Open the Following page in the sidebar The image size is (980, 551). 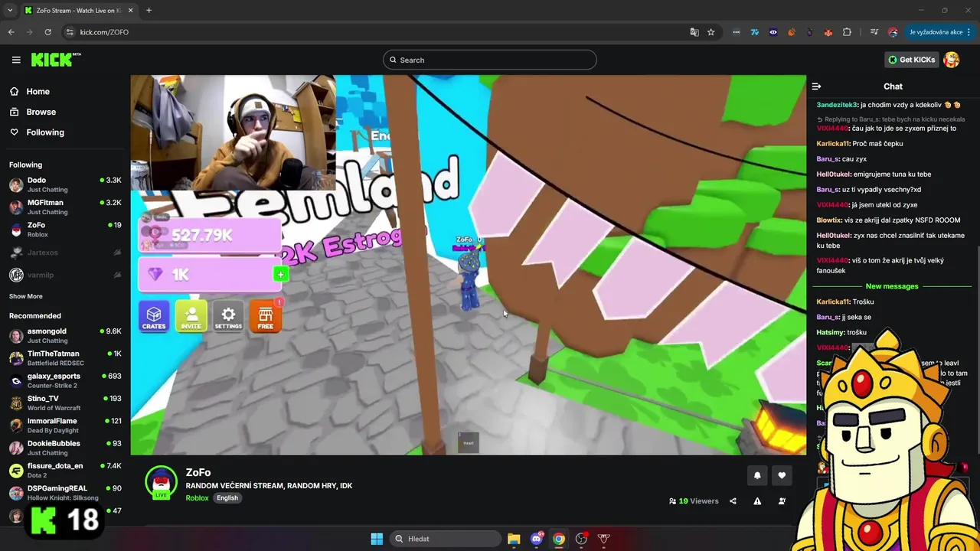point(45,132)
